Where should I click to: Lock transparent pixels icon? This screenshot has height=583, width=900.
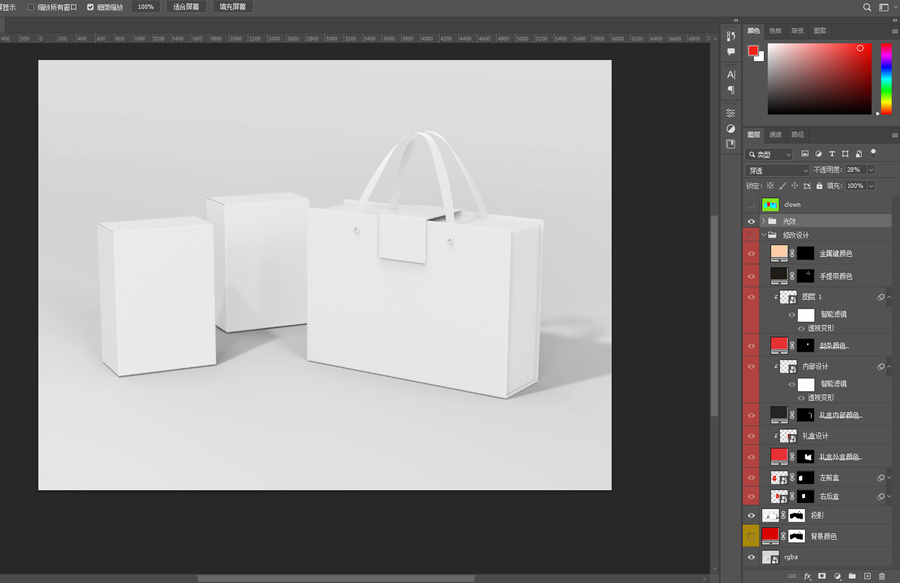[770, 185]
